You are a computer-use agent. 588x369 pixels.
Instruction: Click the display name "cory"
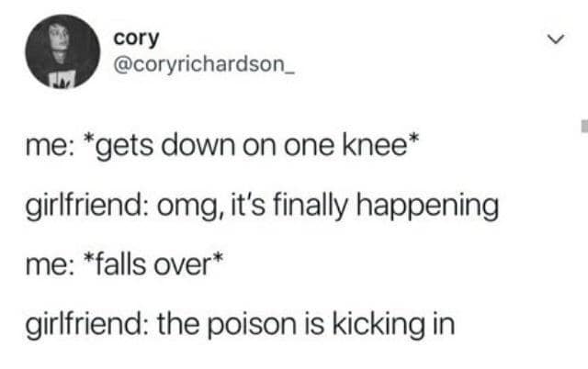tap(137, 39)
